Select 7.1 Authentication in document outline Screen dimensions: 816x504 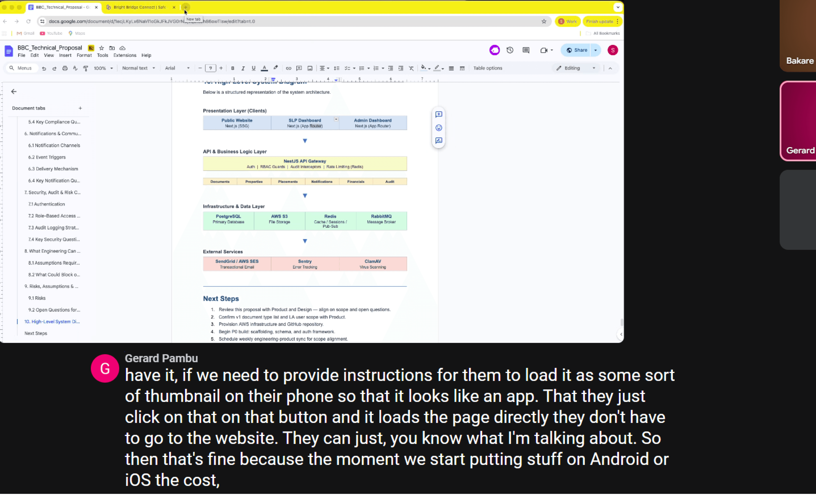[x=46, y=204]
